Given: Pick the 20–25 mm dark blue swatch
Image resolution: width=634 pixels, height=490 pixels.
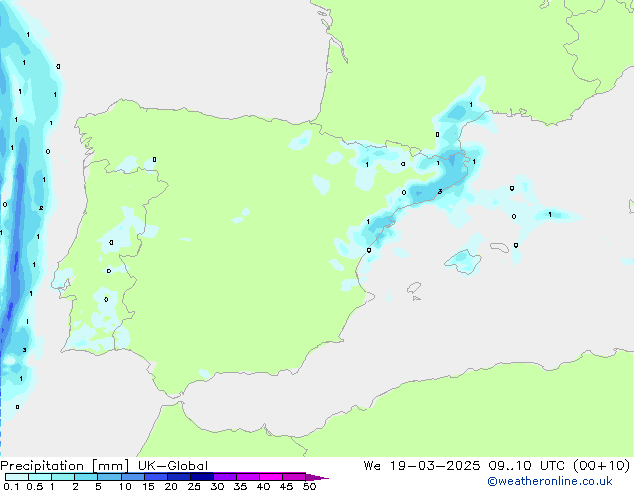Looking at the screenshot, I should coord(178,477).
